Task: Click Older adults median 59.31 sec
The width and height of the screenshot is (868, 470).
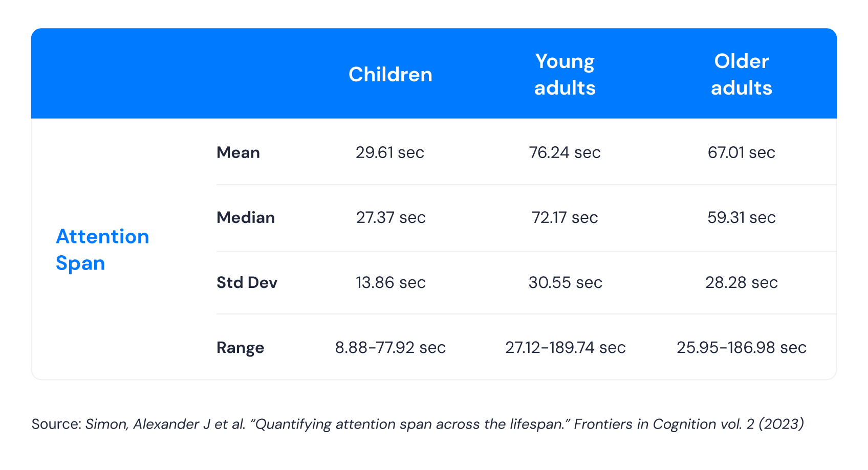Action: pos(741,217)
